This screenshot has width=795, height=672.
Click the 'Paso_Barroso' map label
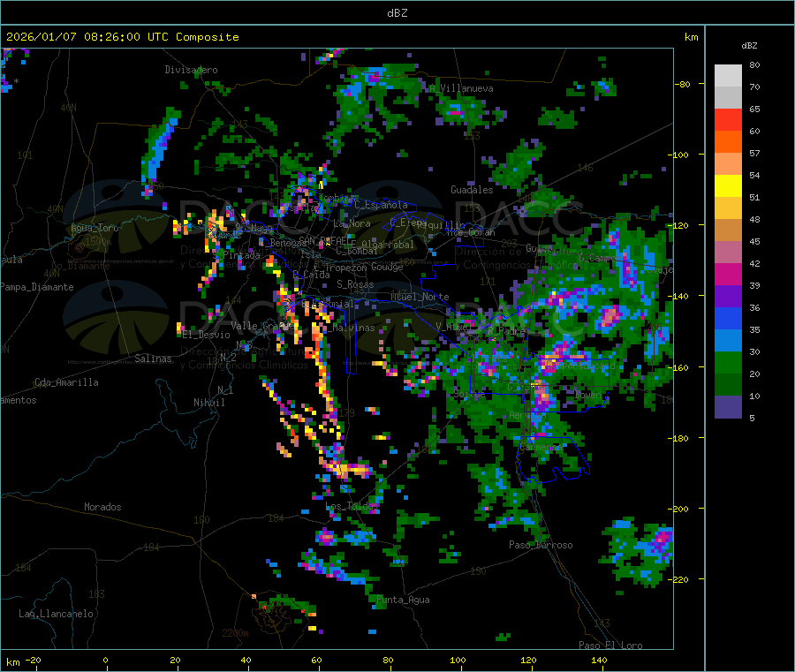pos(541,545)
